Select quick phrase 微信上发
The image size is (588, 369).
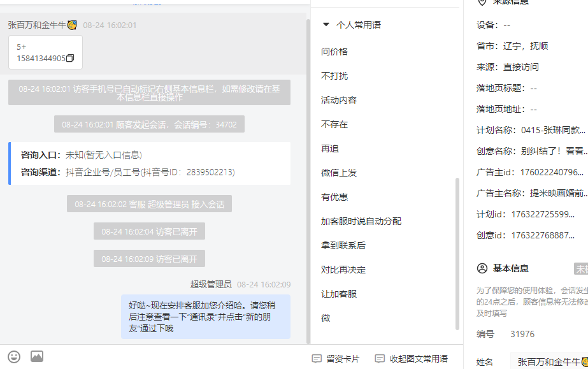point(339,173)
